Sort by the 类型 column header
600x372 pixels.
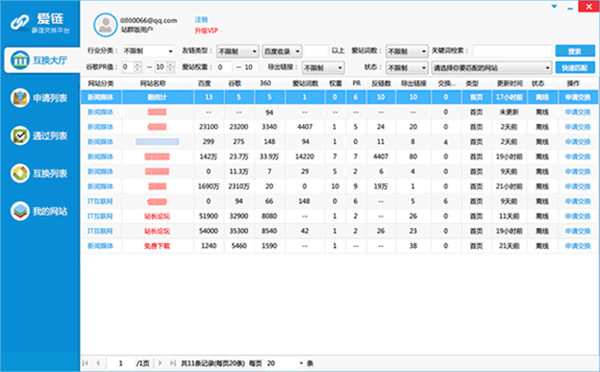472,83
